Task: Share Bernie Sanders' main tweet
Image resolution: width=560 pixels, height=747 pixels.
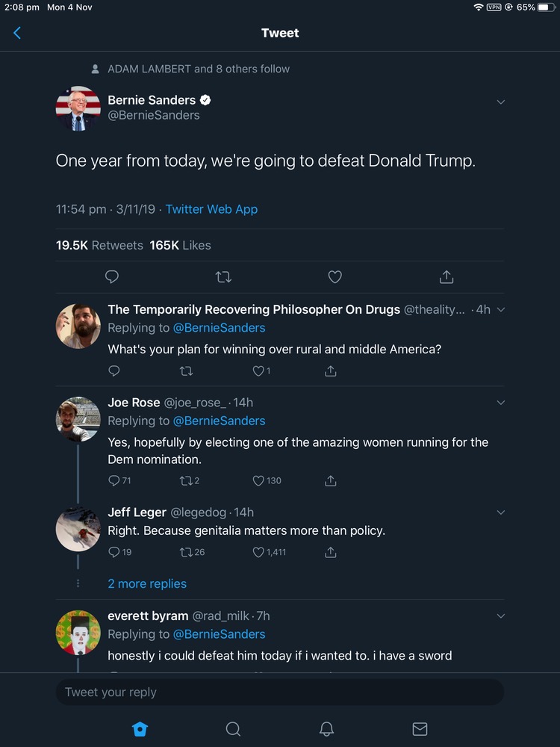Action: [x=447, y=277]
